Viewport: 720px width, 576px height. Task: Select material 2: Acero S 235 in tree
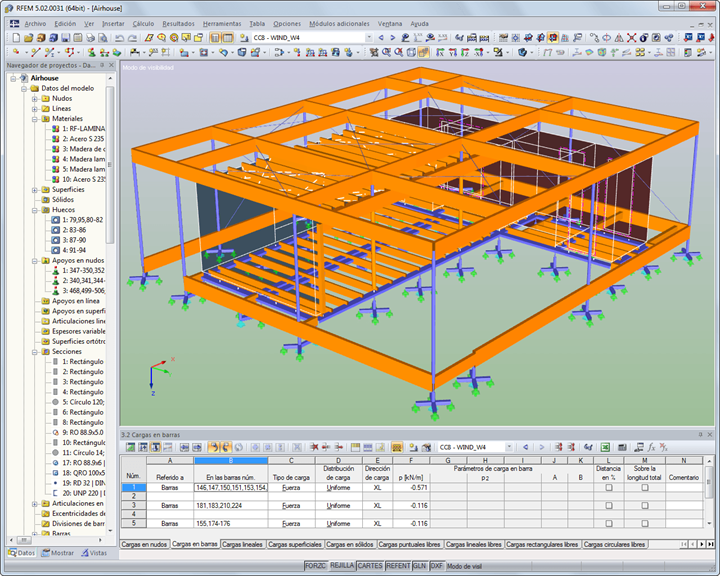83,139
